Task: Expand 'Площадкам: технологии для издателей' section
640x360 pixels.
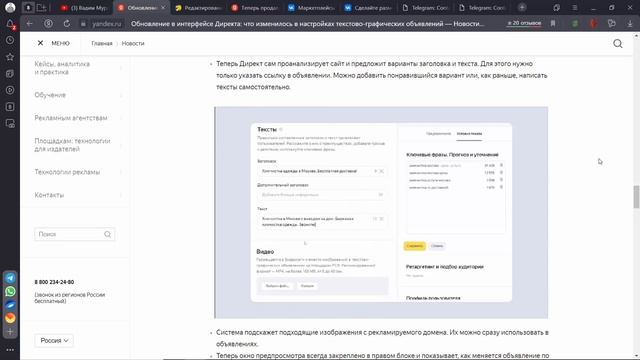Action: click(x=78, y=145)
